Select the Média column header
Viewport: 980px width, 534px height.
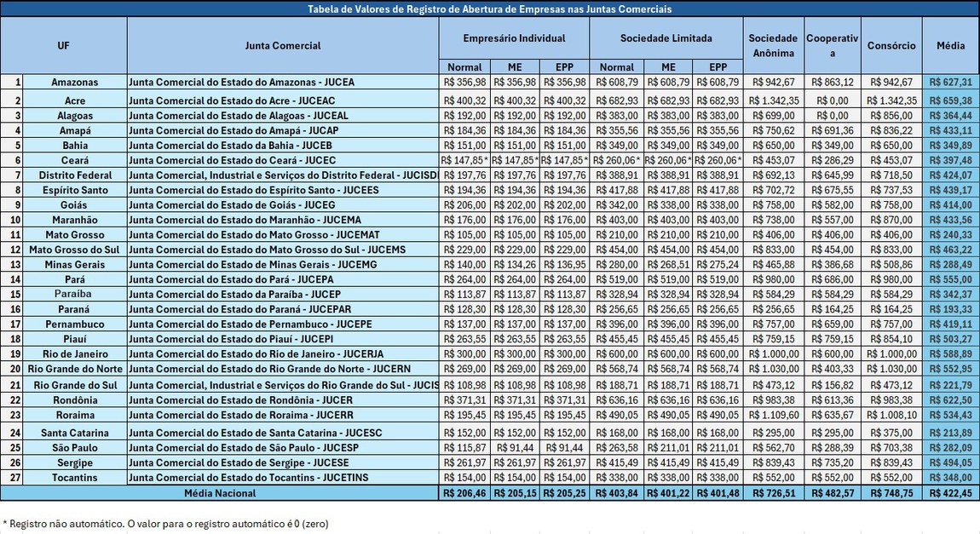coord(950,46)
